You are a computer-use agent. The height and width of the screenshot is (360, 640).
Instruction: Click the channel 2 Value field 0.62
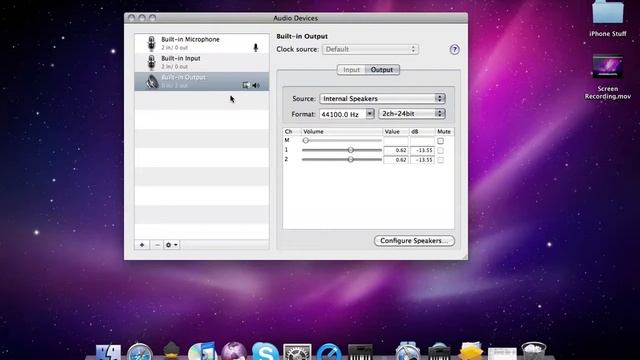click(396, 160)
